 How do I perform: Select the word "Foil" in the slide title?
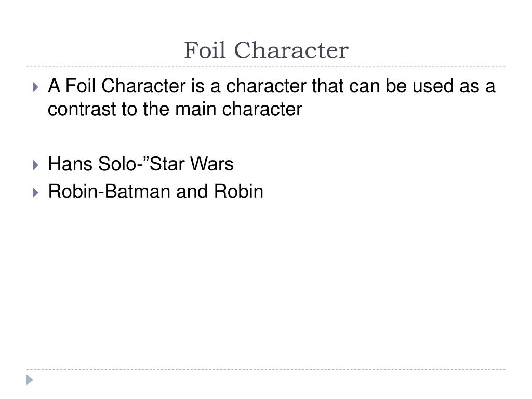(x=205, y=50)
